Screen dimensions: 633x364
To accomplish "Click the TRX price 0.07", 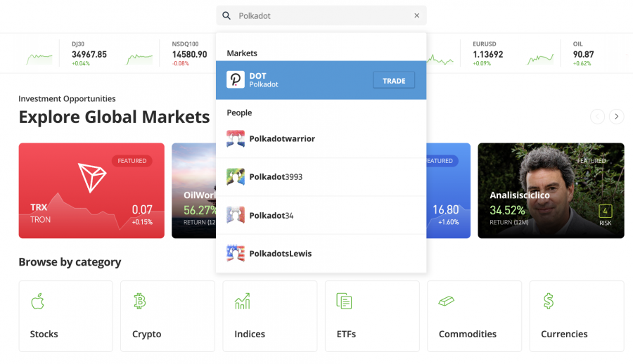I will (142, 209).
